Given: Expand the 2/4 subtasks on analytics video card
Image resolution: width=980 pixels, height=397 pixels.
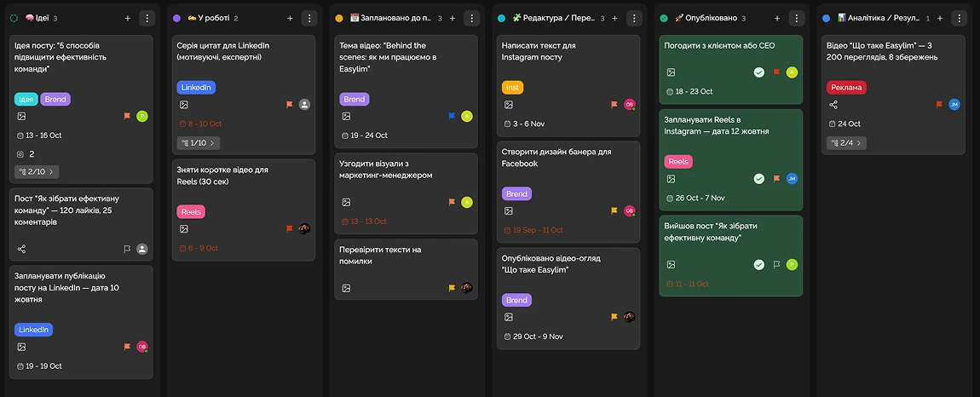Looking at the screenshot, I should point(846,143).
